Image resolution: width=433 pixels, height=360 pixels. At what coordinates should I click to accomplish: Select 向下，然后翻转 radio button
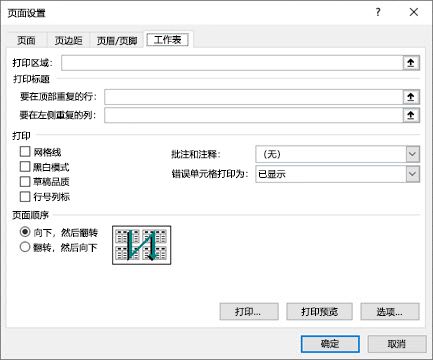point(25,232)
